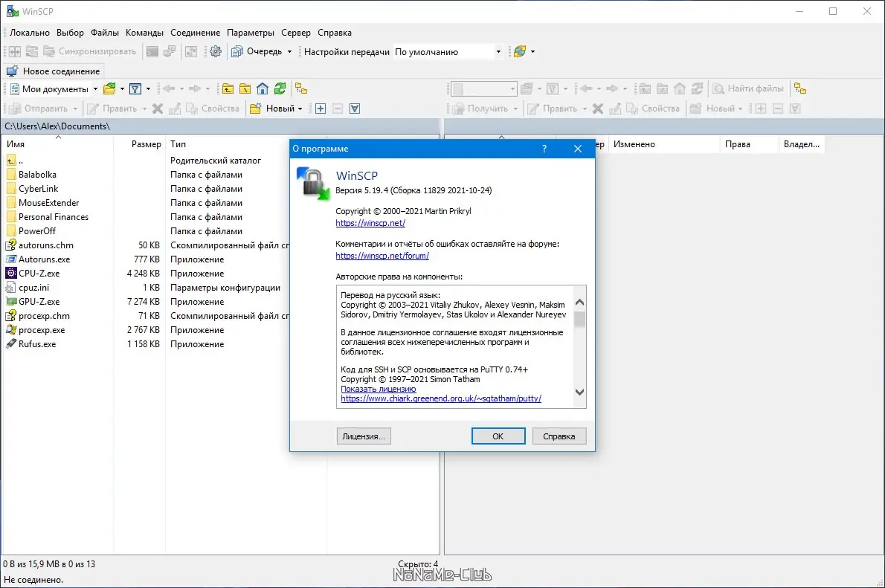Click the local select files plus icon
The height and width of the screenshot is (588, 885).
point(321,109)
